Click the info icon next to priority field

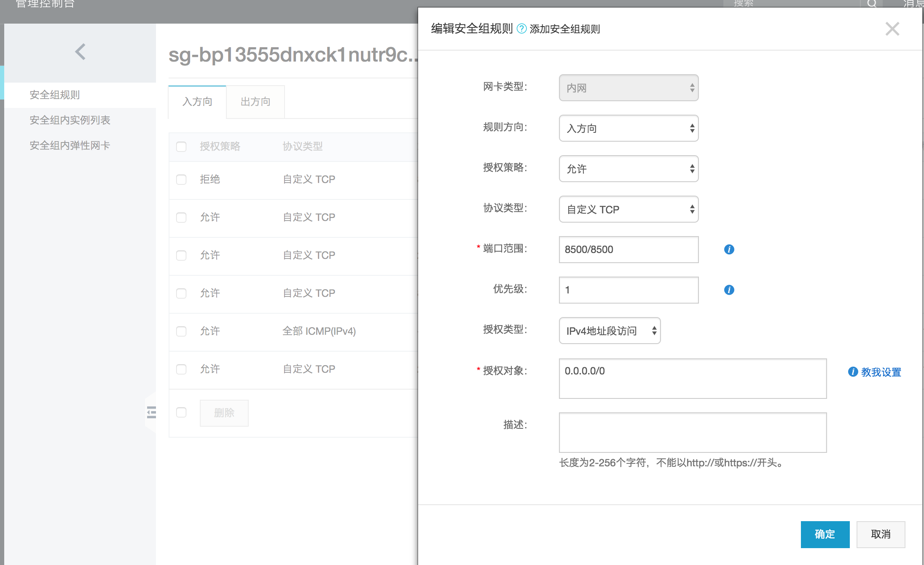(729, 290)
